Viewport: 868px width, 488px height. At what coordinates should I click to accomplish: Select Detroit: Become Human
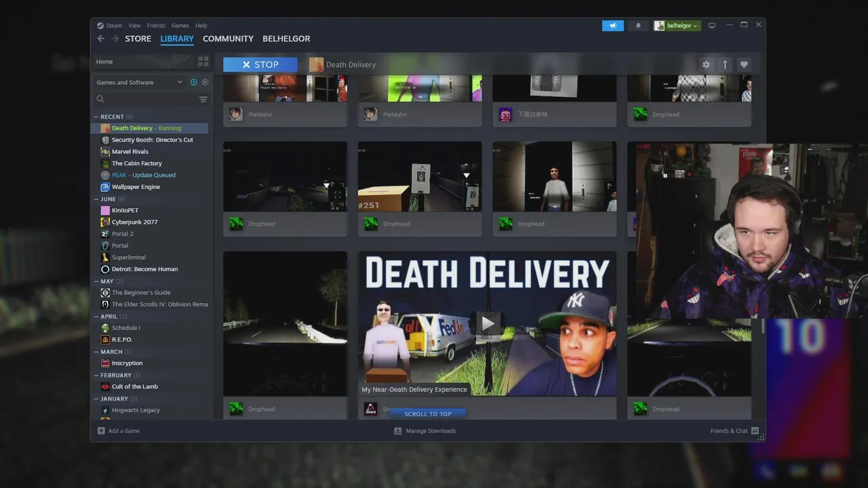click(144, 269)
